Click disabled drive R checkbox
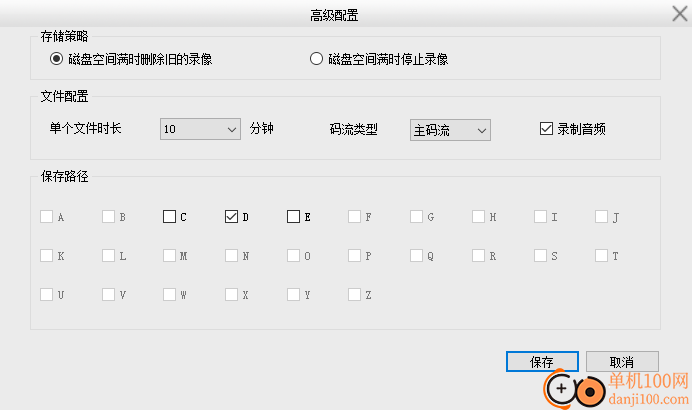This screenshot has width=692, height=410. pyautogui.click(x=478, y=256)
